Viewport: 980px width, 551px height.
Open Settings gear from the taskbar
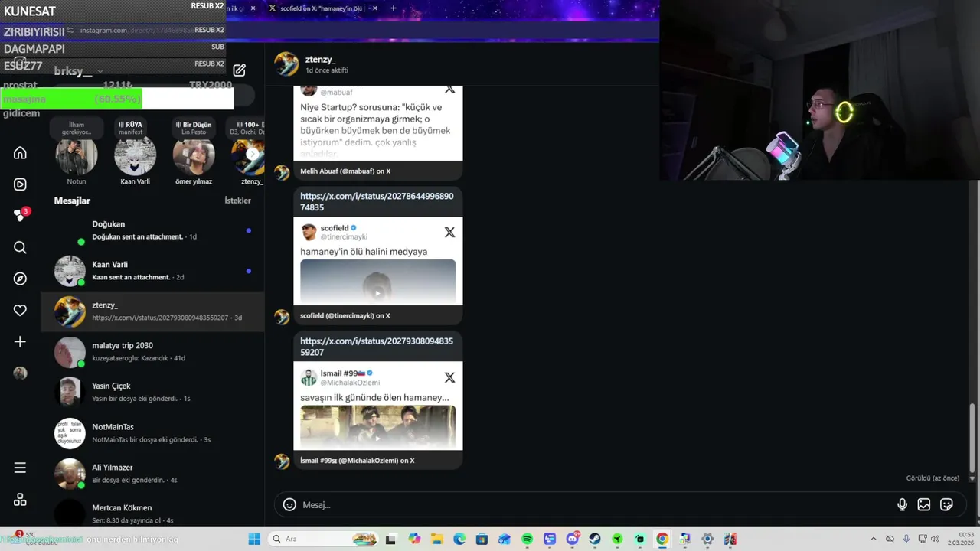click(x=707, y=539)
